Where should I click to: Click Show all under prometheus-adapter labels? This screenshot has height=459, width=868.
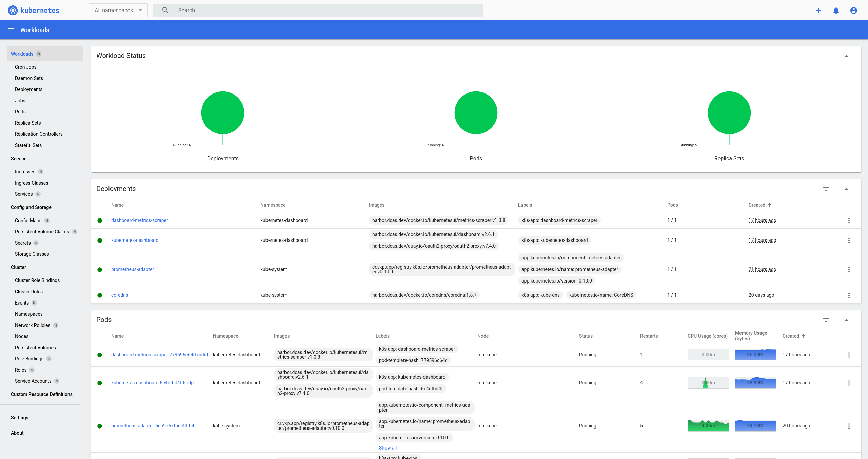388,447
